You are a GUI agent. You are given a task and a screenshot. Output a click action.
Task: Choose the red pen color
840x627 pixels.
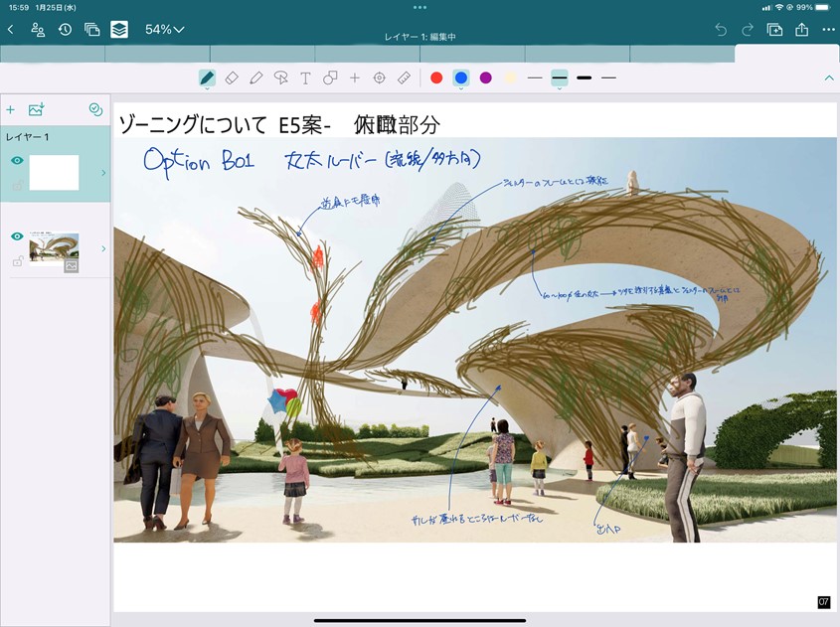coord(436,78)
